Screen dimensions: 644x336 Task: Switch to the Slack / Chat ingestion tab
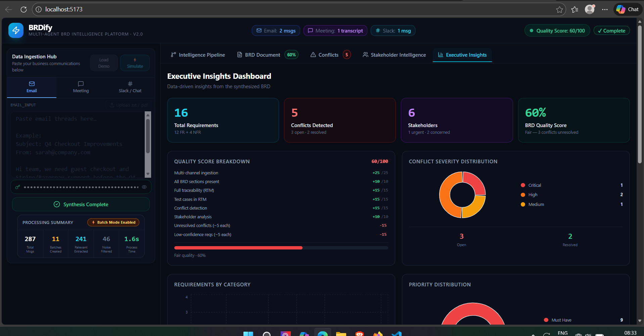coord(130,87)
